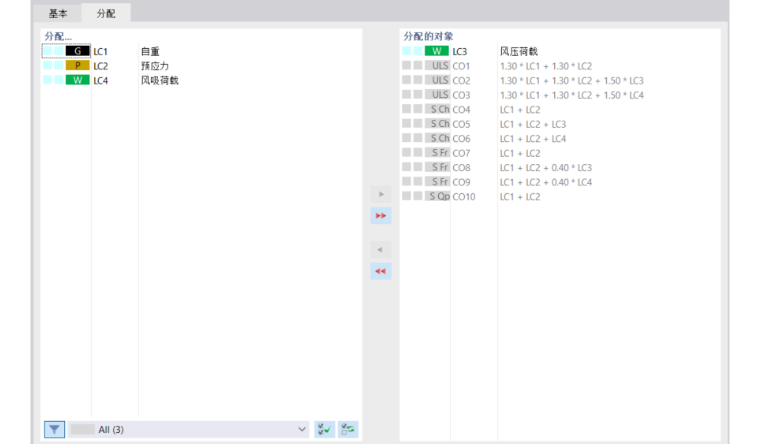Click the ULS badge of CO1
This screenshot has height=444, width=760.
coord(437,65)
